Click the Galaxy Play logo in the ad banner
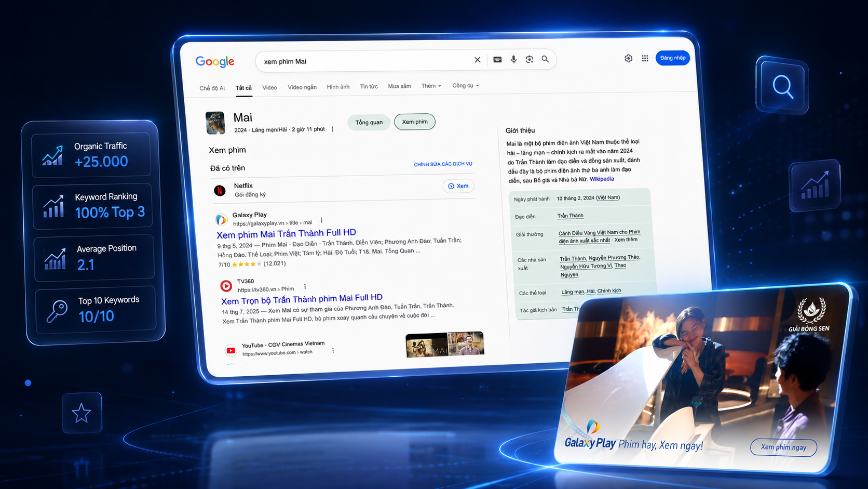Image resolution: width=868 pixels, height=489 pixels. [590, 437]
